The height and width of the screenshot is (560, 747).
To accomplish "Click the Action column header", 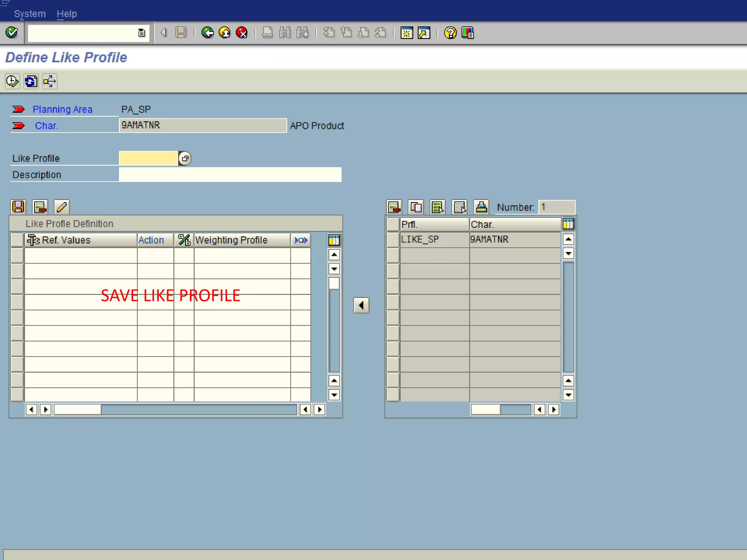I will pos(155,240).
